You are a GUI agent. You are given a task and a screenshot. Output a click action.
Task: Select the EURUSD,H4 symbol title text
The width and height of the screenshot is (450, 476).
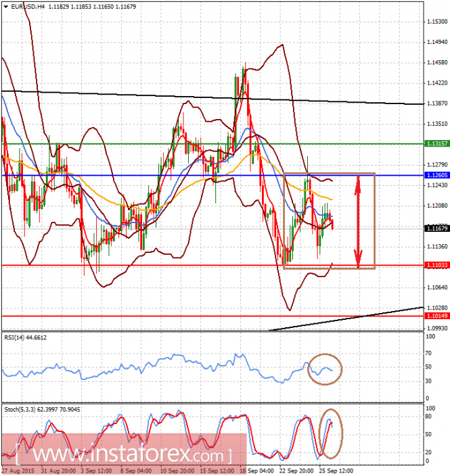pos(28,6)
